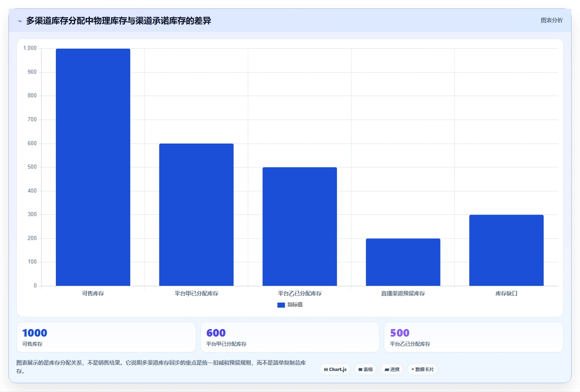This screenshot has height=392, width=580.
Task: Click the 100 y-axis tick label
Action: (x=32, y=262)
